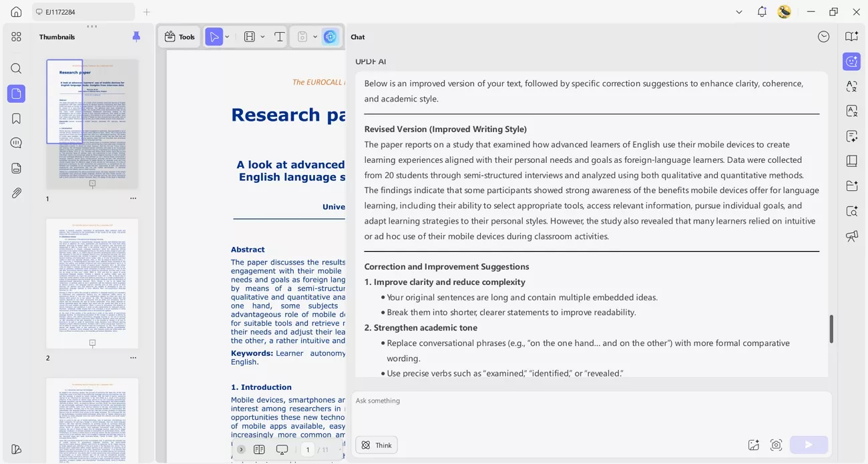Open the Comments panel in the left sidebar
The width and height of the screenshot is (868, 464).
16,142
